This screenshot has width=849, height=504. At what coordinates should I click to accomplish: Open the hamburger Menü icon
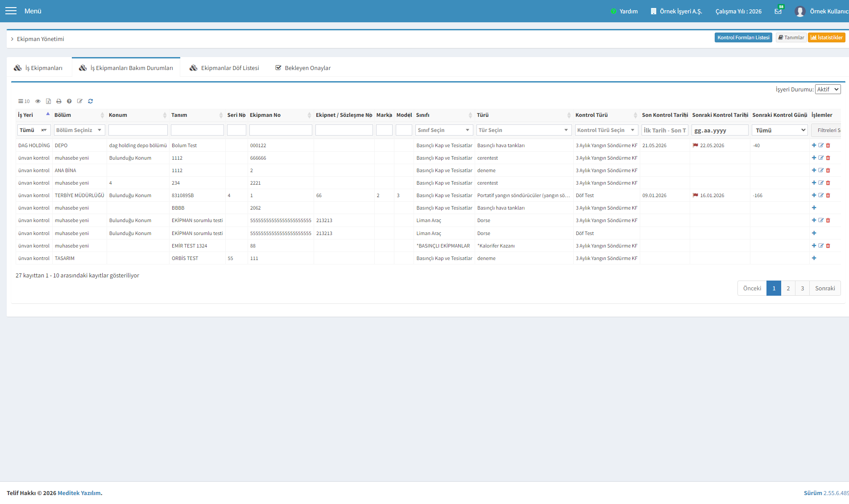(x=11, y=11)
